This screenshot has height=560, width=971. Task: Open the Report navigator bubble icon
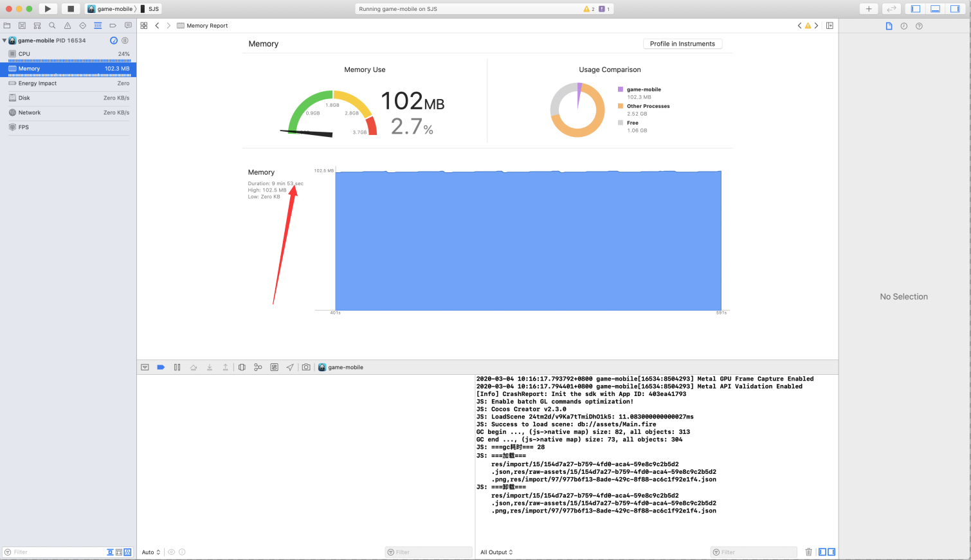(128, 26)
